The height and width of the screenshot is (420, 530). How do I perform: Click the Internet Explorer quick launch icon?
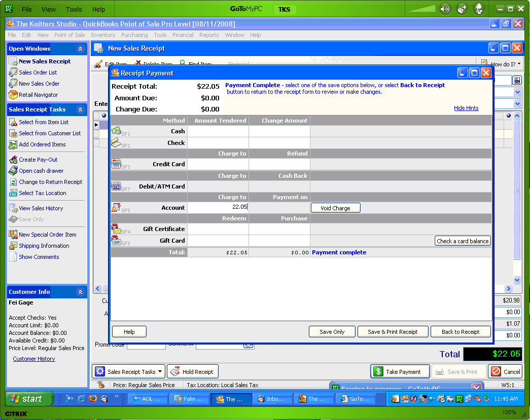(x=81, y=399)
